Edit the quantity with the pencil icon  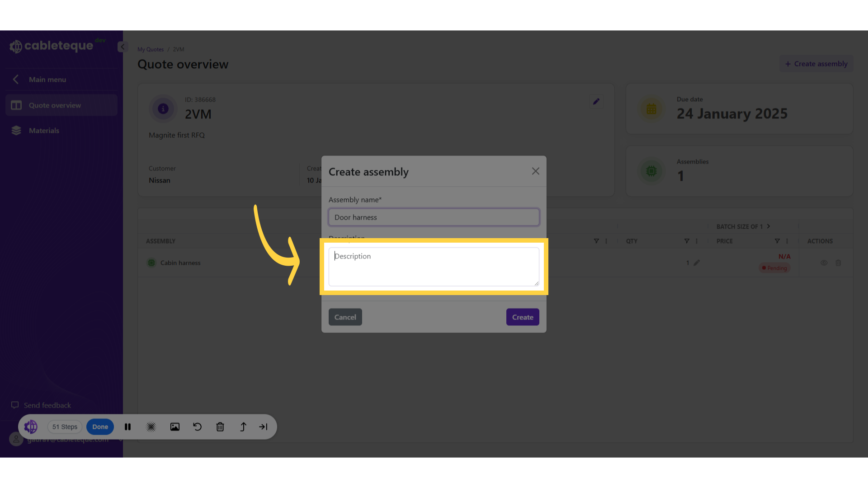point(698,263)
